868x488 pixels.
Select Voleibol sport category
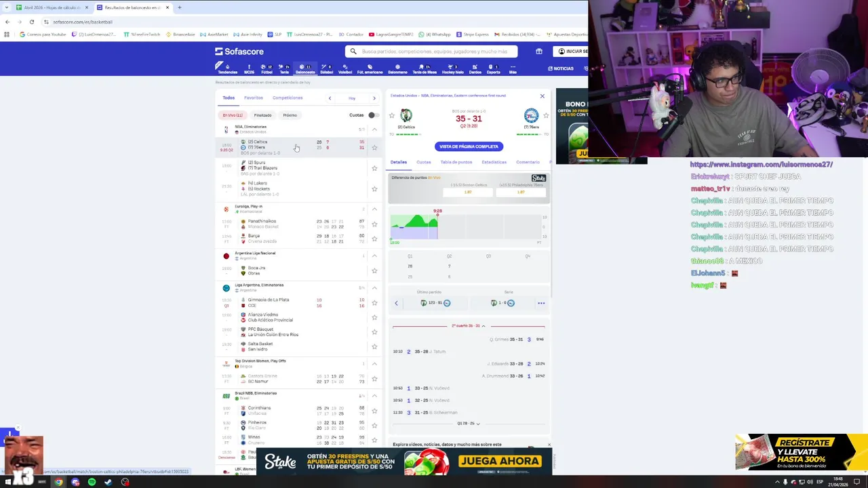tap(345, 69)
